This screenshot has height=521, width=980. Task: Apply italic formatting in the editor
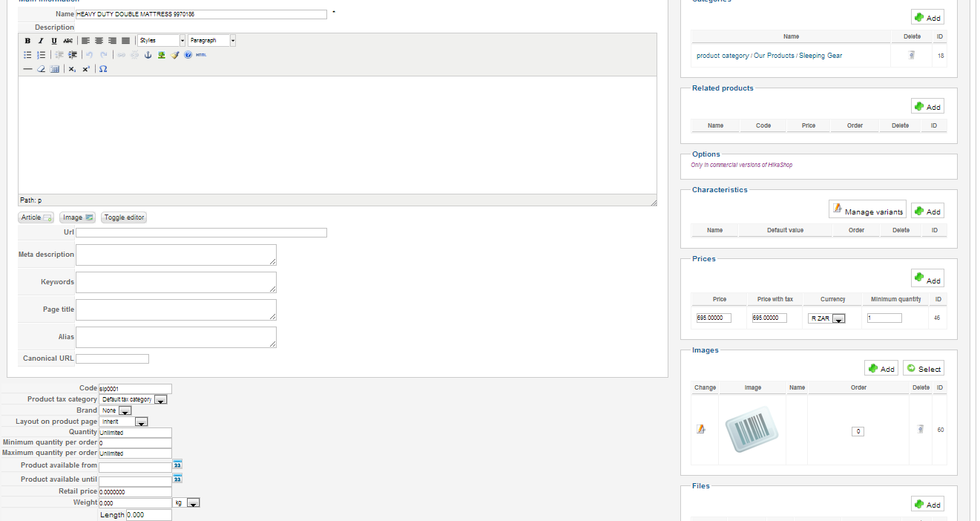[x=41, y=41]
